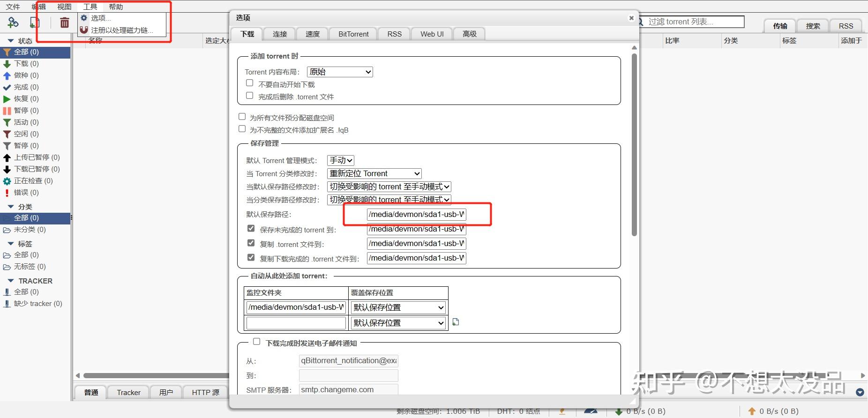868x418 pixels.
Task: Open 默认保存位置 dropdown in first watch-folder row
Action: pyautogui.click(x=398, y=307)
